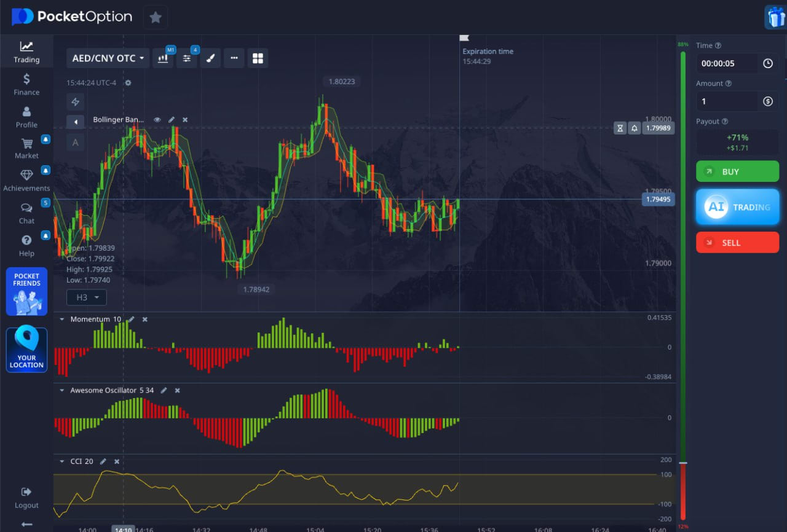Click the letter A chart button
Image resolution: width=787 pixels, height=532 pixels.
point(76,143)
